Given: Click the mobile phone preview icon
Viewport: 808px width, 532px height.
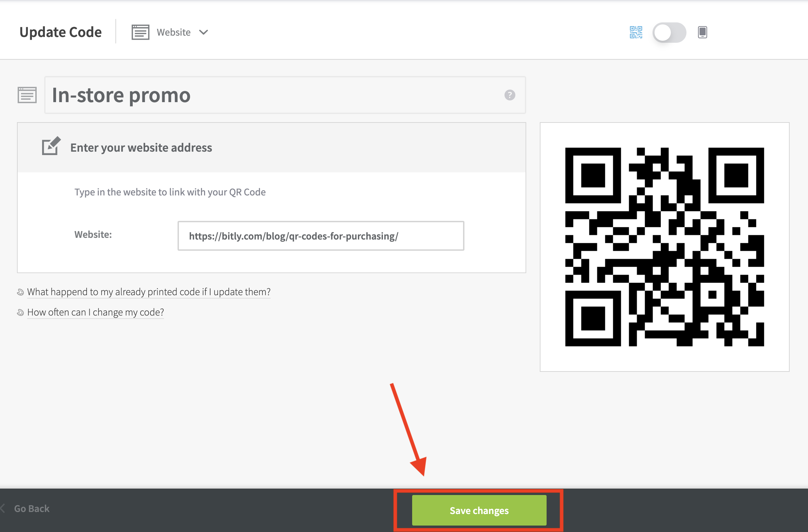Looking at the screenshot, I should [702, 32].
